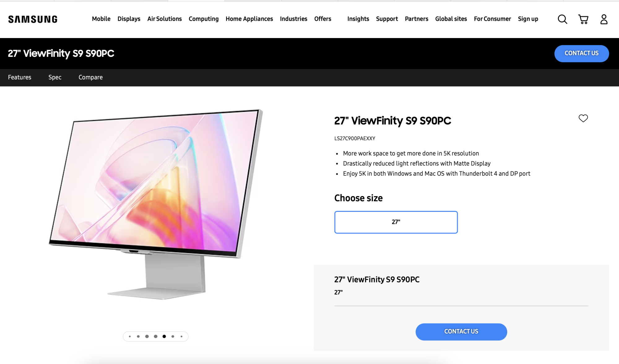Open the Support link
The image size is (619, 364).
coord(387,19)
